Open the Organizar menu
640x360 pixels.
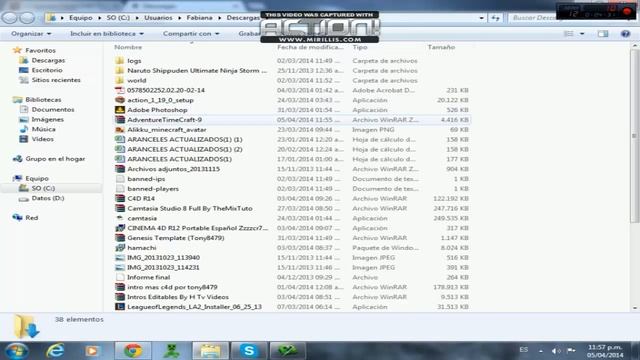[x=31, y=34]
